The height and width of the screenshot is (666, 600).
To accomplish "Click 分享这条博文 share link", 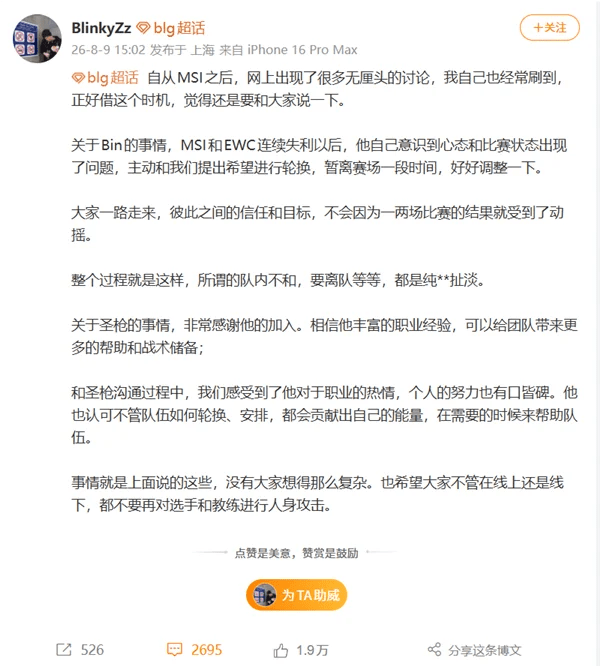I will [x=485, y=650].
